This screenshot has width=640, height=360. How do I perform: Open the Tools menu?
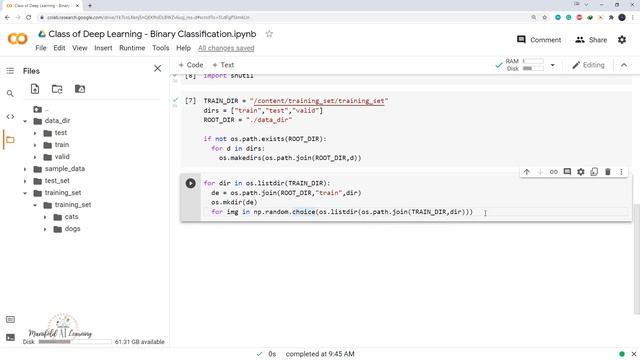click(x=160, y=48)
